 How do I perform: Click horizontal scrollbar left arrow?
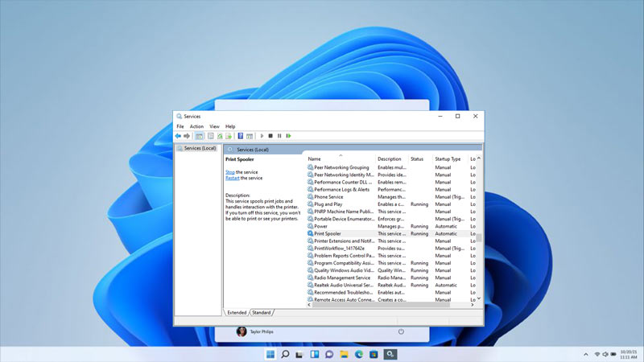tap(309, 305)
